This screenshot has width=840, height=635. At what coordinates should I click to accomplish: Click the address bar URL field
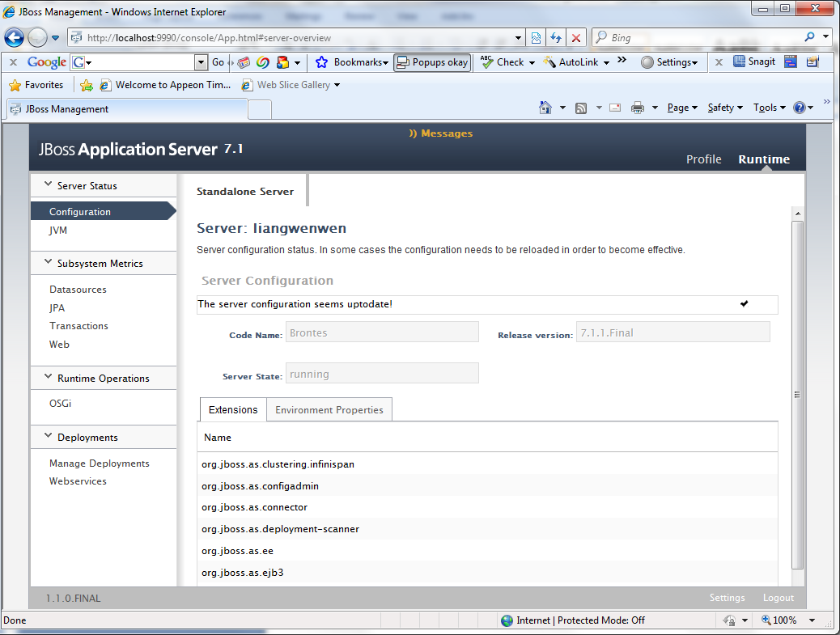point(294,37)
